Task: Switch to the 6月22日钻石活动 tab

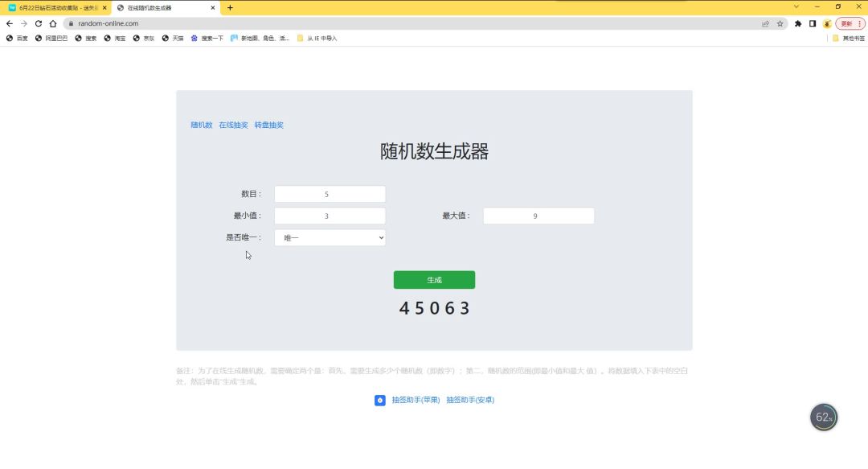Action: click(55, 7)
